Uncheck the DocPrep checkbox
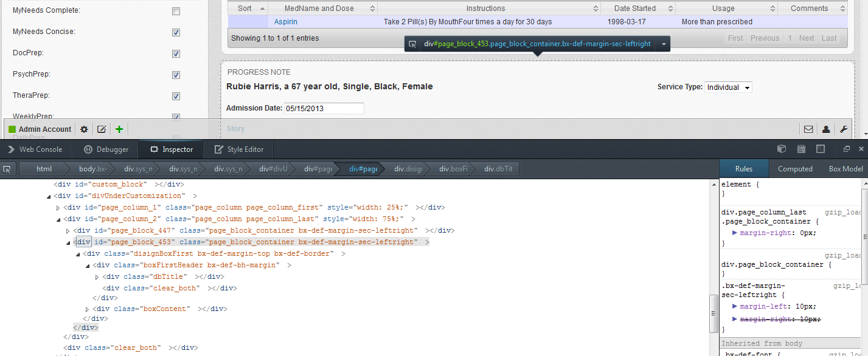This screenshot has height=356, width=868. [x=176, y=54]
